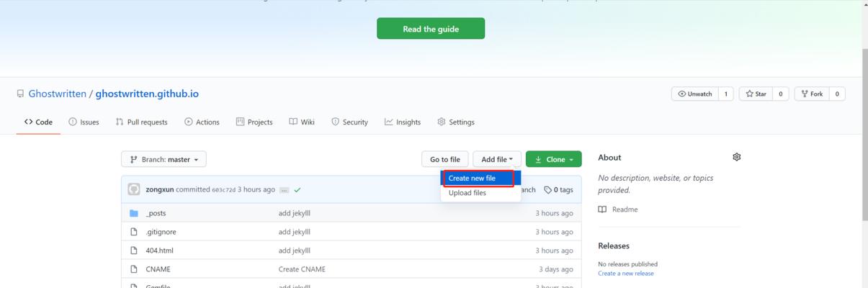Viewport: 868px width, 288px height.
Task: Click the green commit status checkmark
Action: tap(297, 190)
